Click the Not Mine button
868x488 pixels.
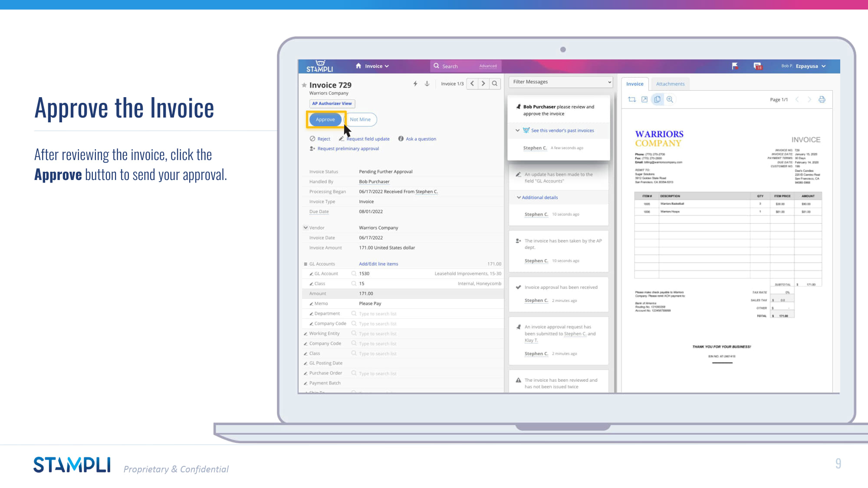pyautogui.click(x=360, y=120)
